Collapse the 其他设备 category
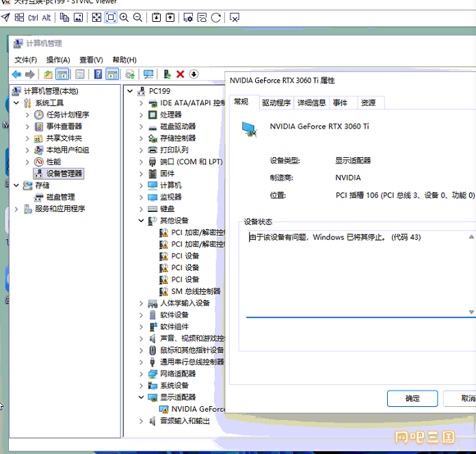476x454 pixels. pyautogui.click(x=141, y=221)
